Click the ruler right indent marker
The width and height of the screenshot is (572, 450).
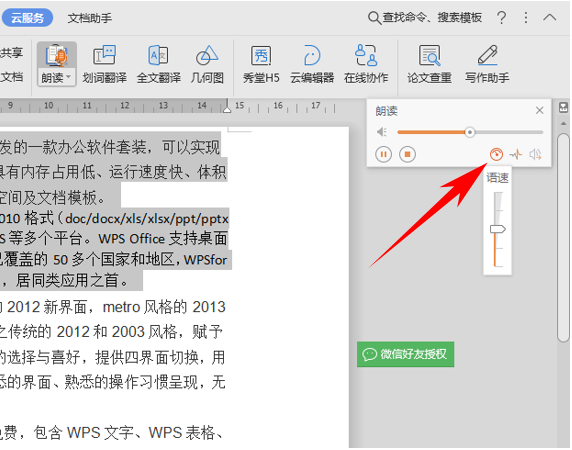pos(227,108)
